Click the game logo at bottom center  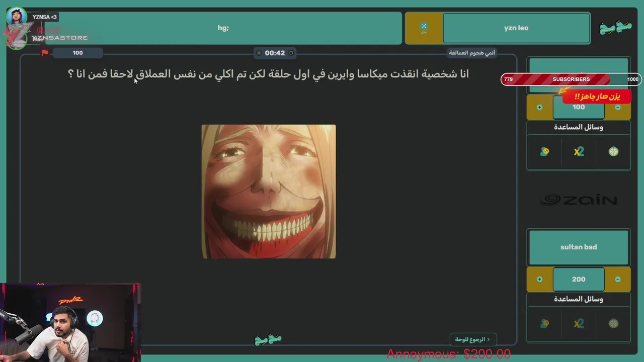[x=268, y=339]
